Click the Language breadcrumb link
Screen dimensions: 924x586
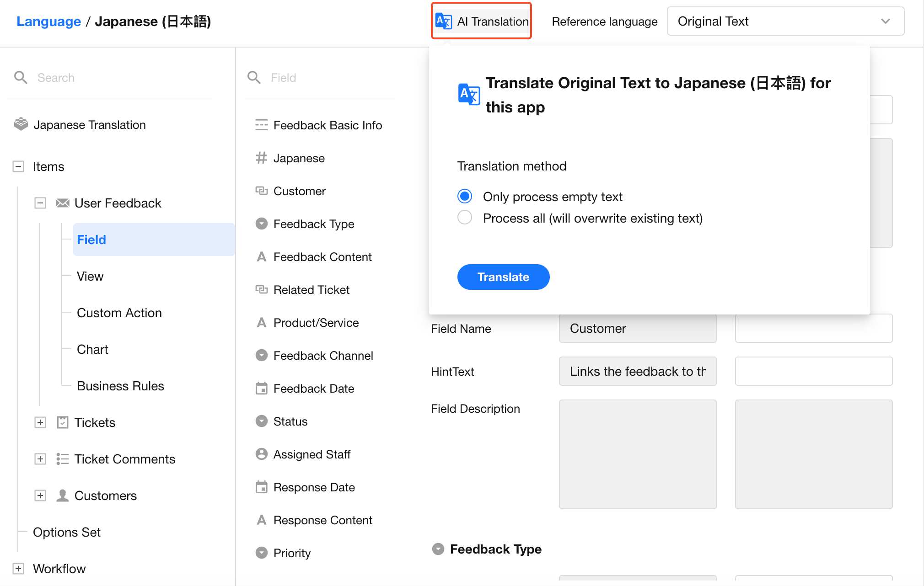coord(48,21)
